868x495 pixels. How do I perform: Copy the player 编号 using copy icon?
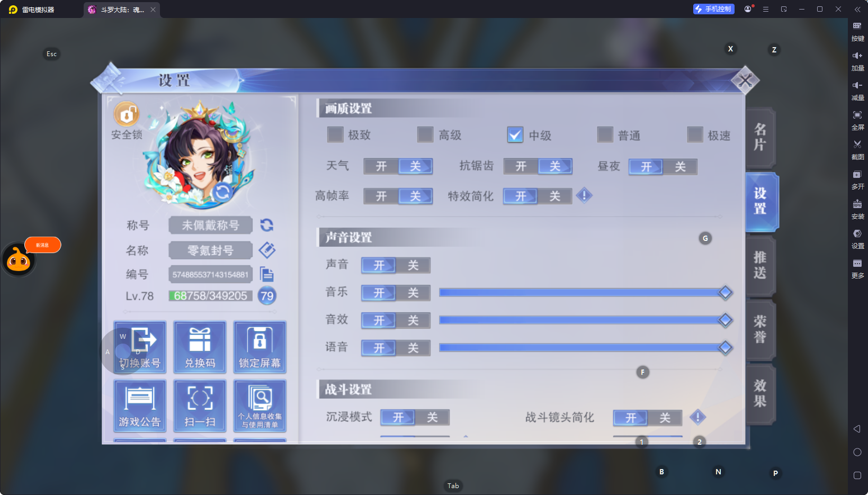point(267,274)
